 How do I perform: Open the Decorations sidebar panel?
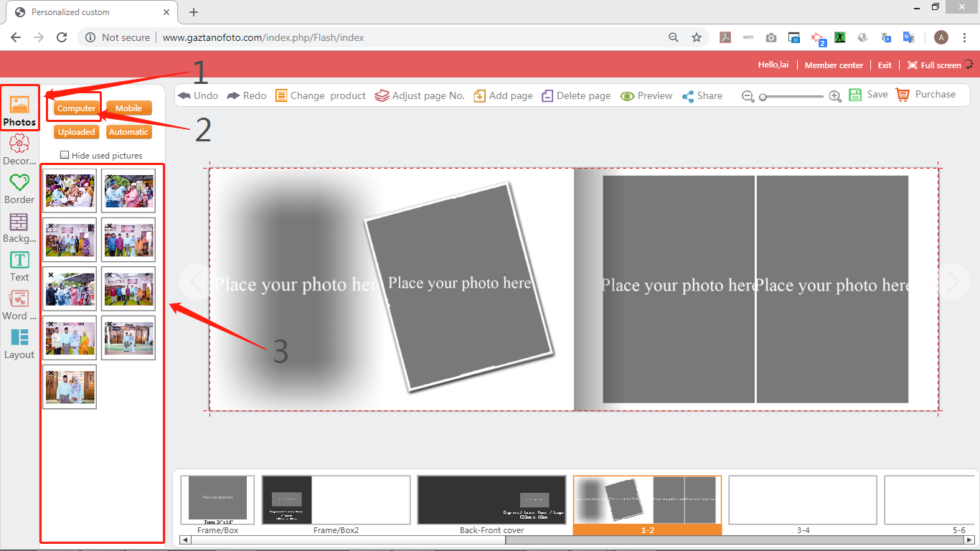19,149
